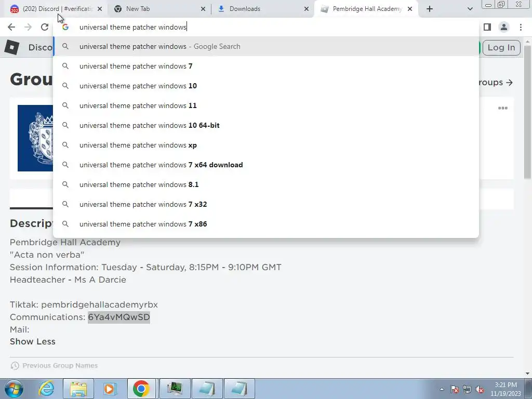Click the muted volume tray icon

[x=480, y=389]
